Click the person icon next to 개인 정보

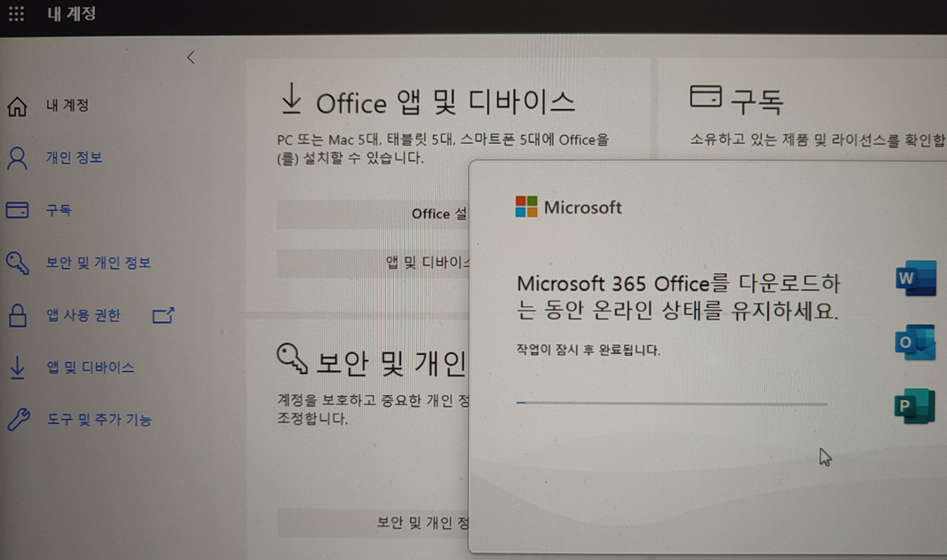[x=17, y=157]
